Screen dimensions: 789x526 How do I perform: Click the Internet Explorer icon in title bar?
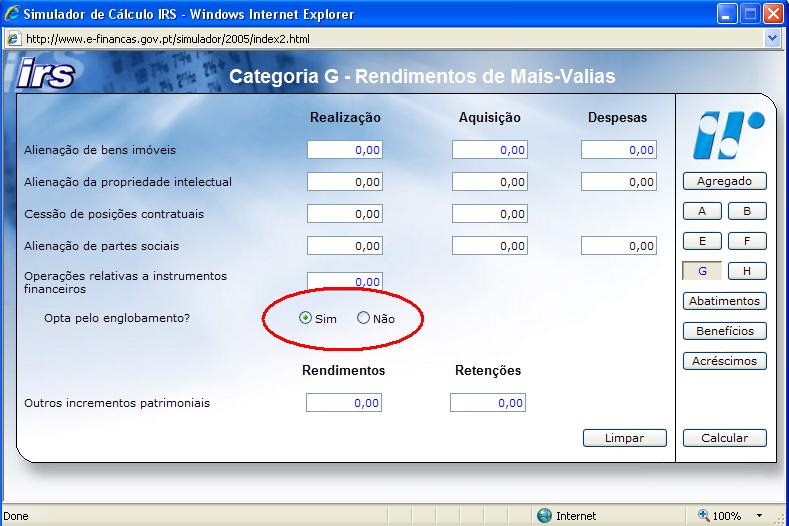(x=12, y=13)
